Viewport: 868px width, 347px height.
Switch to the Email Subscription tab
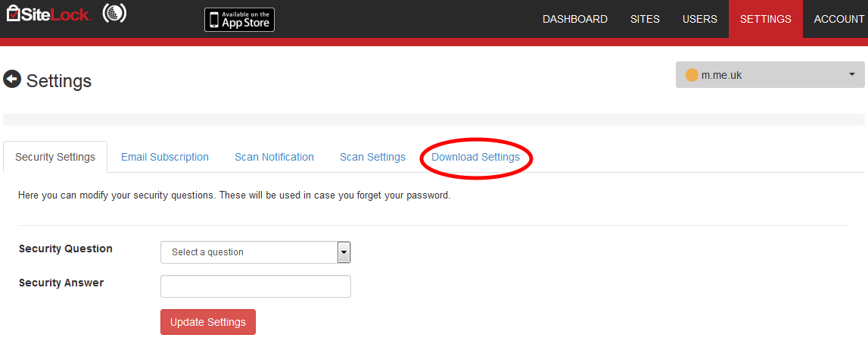(x=165, y=157)
